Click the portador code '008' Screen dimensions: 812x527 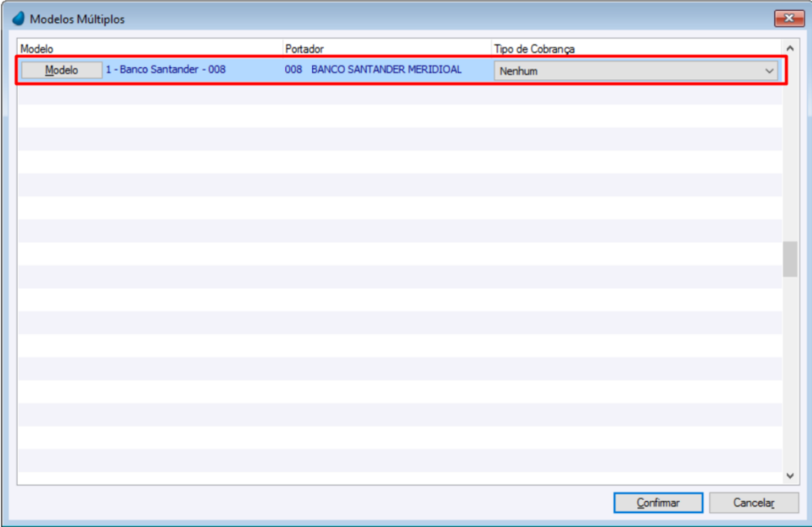(x=293, y=69)
